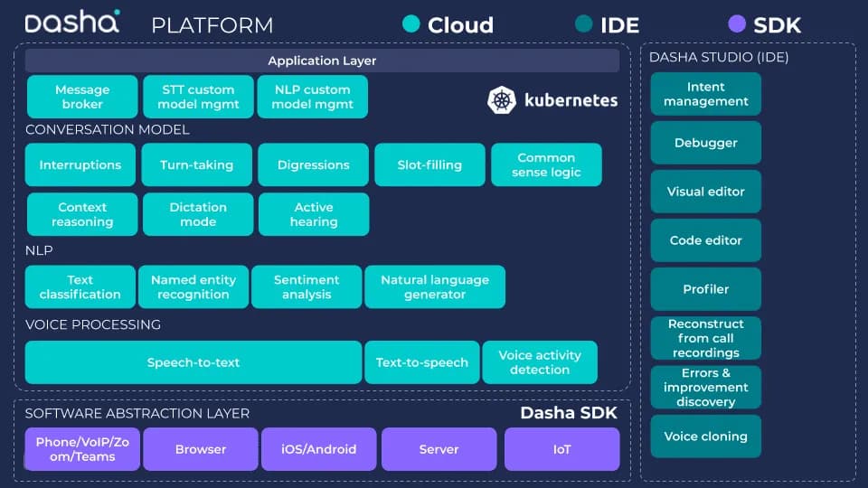Viewport: 868px width, 488px height.
Task: Click the SDK legend label
Action: (778, 25)
